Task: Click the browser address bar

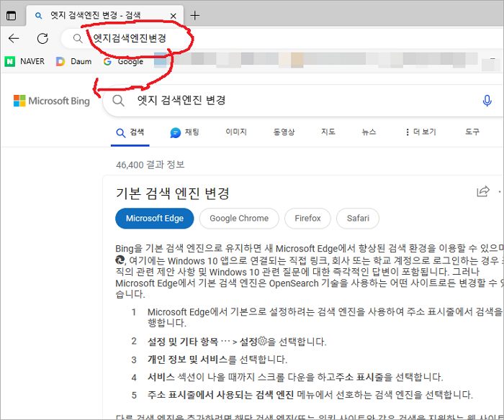Action: 288,39
